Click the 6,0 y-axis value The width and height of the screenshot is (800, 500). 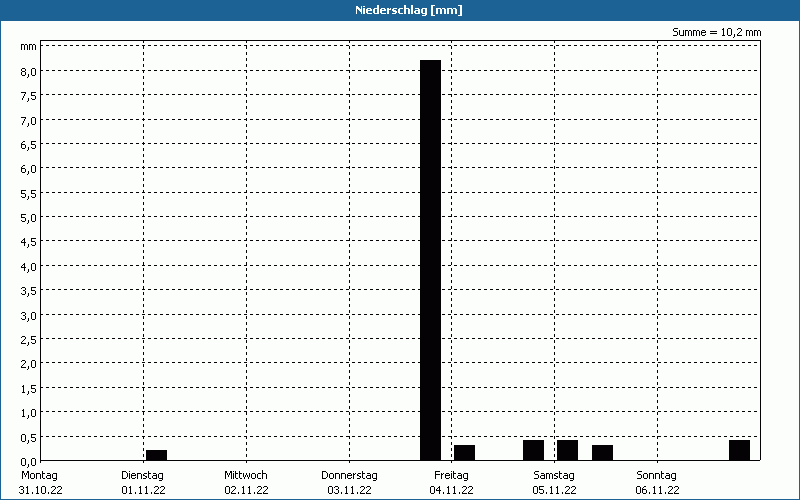29,169
